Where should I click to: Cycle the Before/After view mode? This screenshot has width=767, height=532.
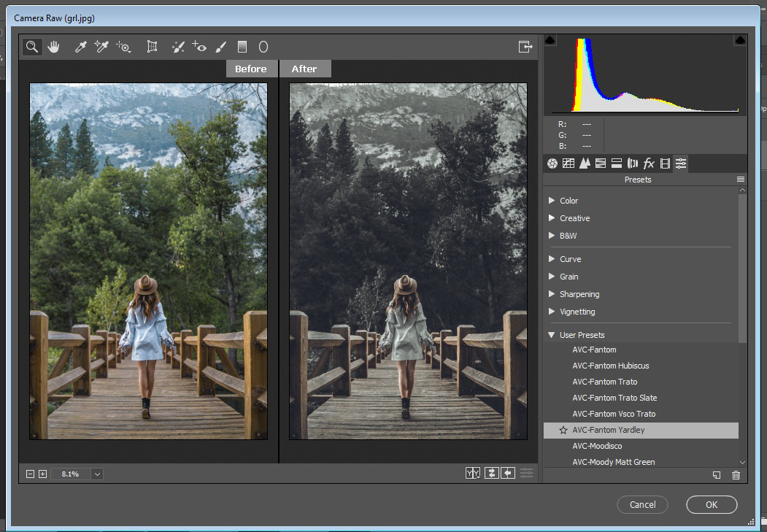coord(473,473)
